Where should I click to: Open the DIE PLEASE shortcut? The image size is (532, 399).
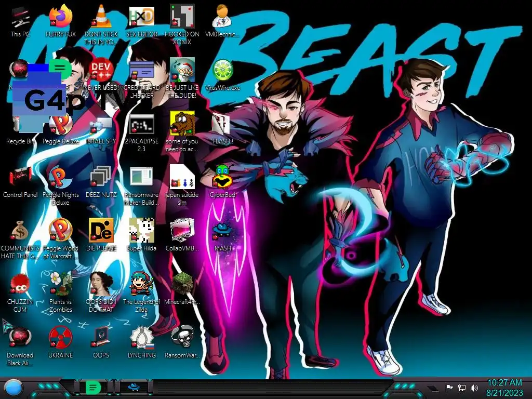point(101,235)
